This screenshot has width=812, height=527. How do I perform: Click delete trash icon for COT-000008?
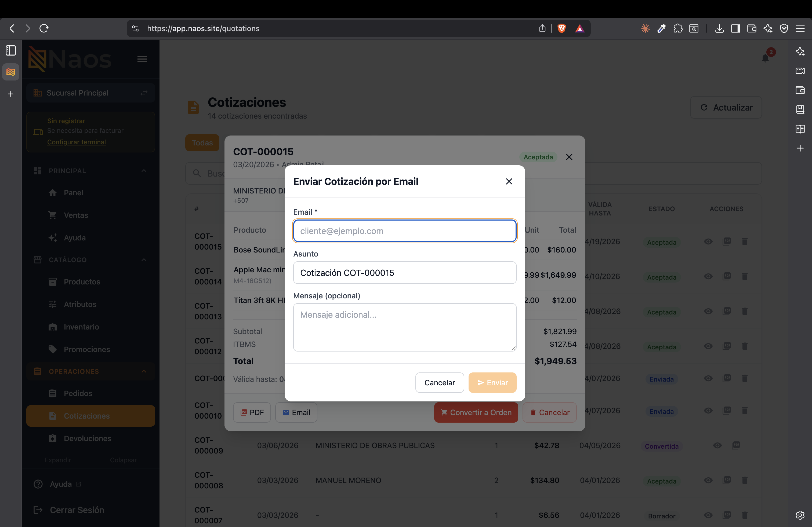click(745, 480)
